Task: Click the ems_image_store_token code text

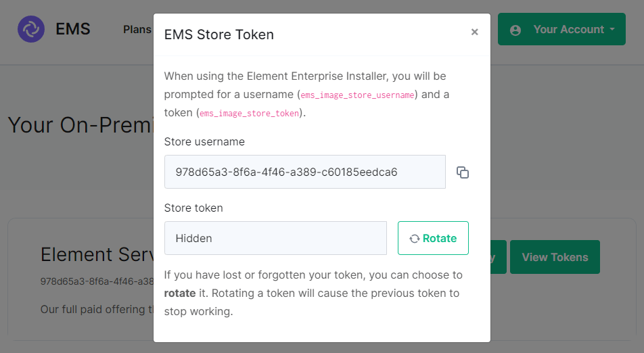Action: pyautogui.click(x=250, y=114)
